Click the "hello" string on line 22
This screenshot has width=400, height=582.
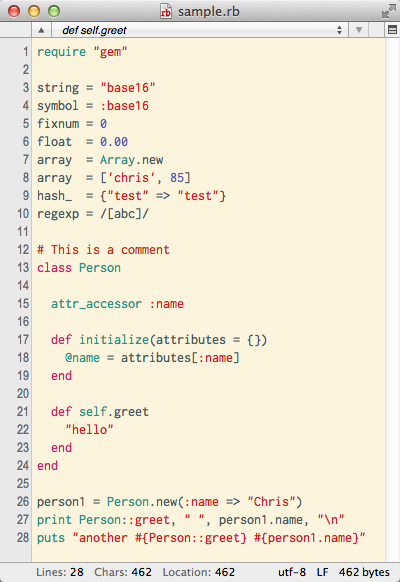89,429
